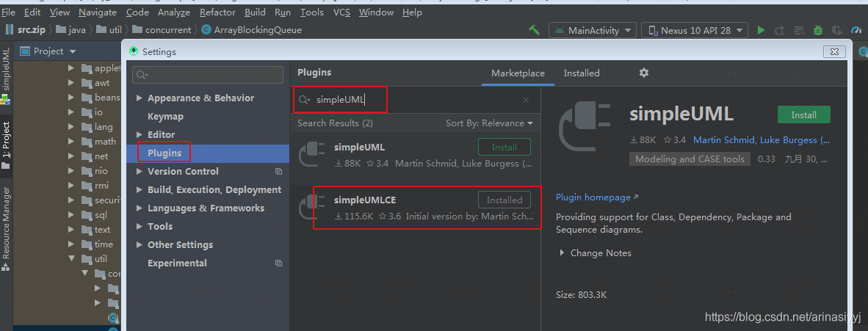868x331 pixels.
Task: Click the java folder breadcrumb
Action: pyautogui.click(x=71, y=30)
